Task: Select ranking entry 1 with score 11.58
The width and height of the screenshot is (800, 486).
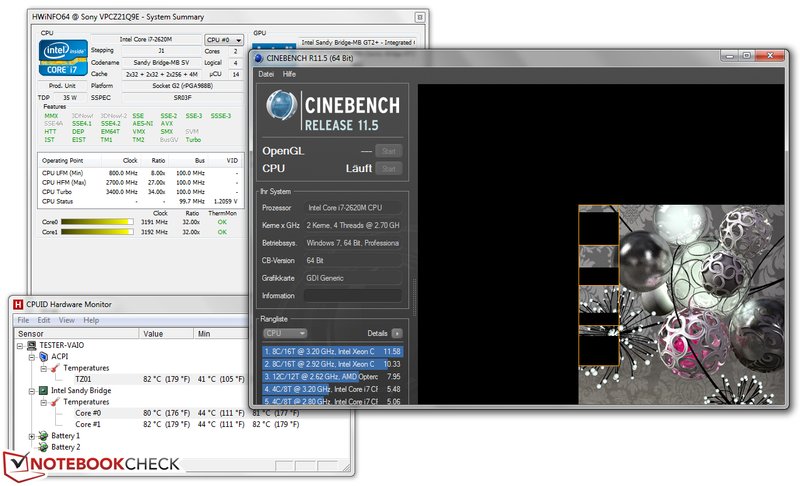Action: point(333,351)
